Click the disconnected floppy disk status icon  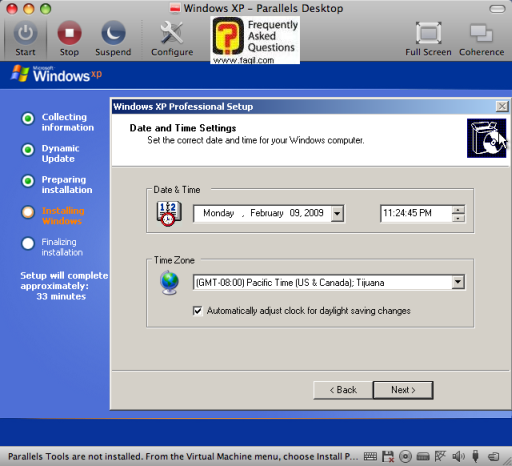388,456
